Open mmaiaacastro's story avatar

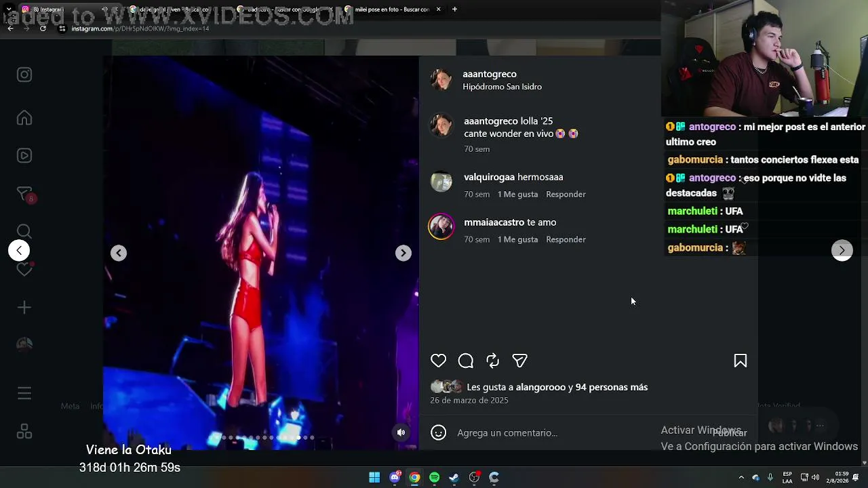click(441, 227)
